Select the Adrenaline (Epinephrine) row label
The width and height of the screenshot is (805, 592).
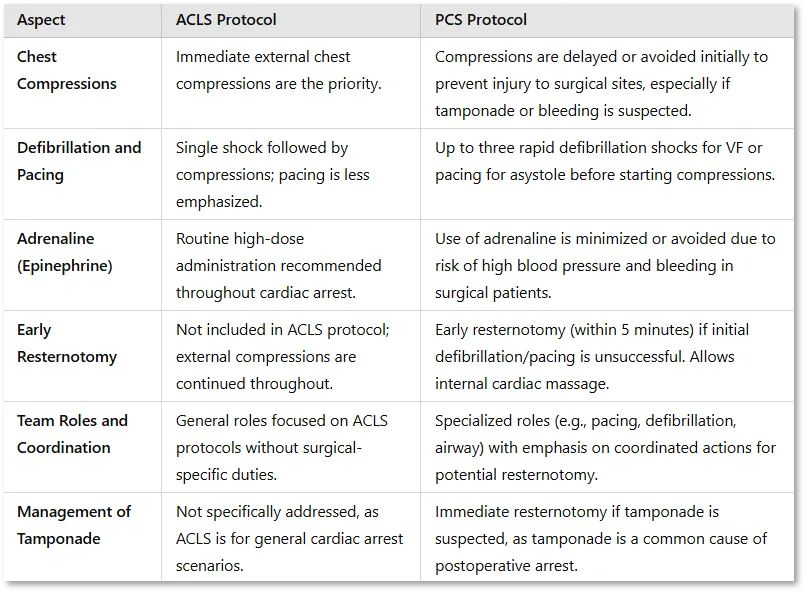coord(65,252)
